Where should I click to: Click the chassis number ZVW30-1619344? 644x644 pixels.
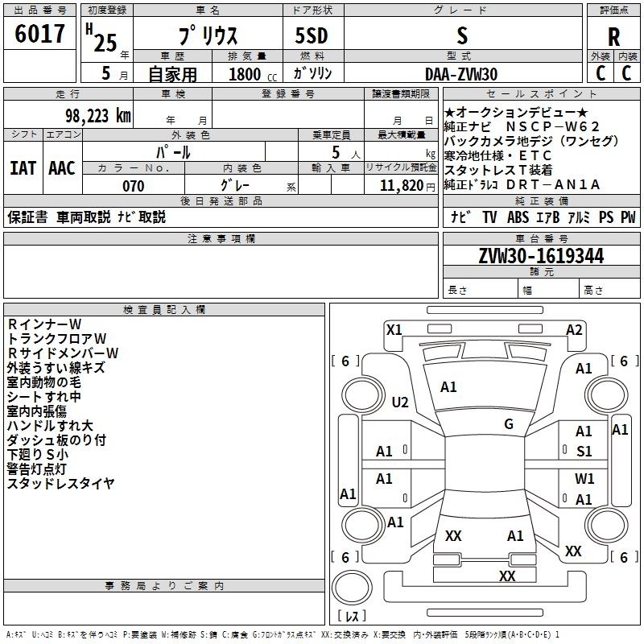[x=541, y=256]
